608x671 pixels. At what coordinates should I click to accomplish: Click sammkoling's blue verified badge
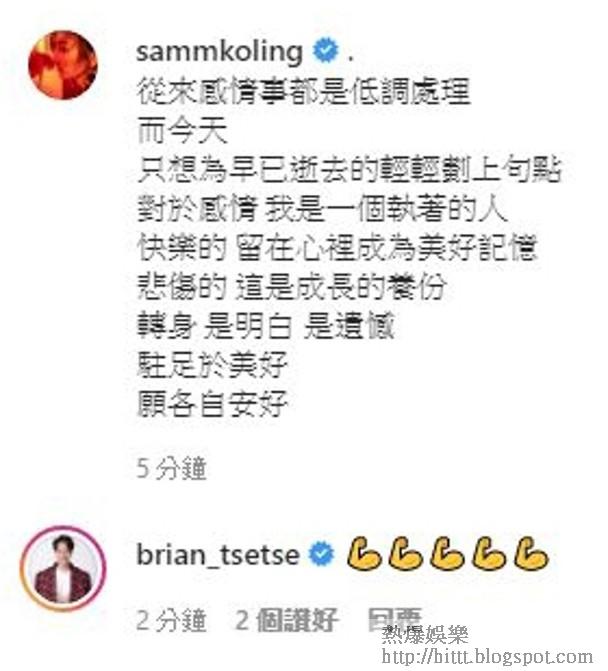[325, 50]
